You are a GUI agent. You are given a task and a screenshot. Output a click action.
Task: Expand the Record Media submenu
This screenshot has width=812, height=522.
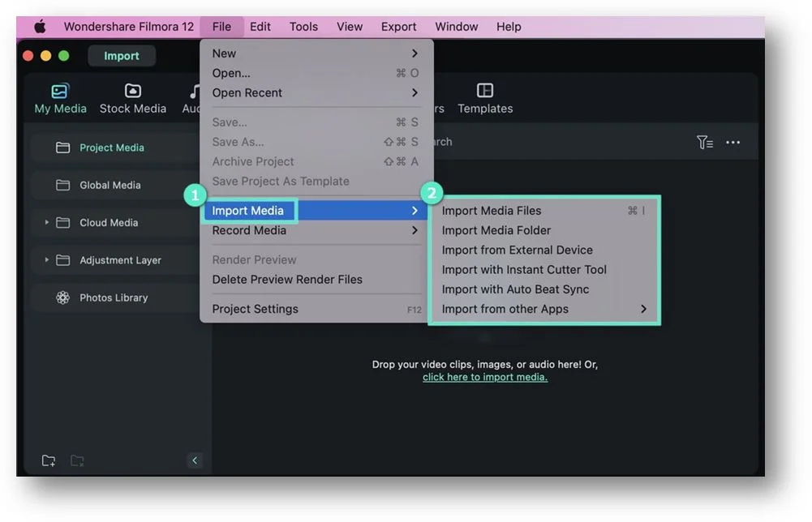pos(315,230)
